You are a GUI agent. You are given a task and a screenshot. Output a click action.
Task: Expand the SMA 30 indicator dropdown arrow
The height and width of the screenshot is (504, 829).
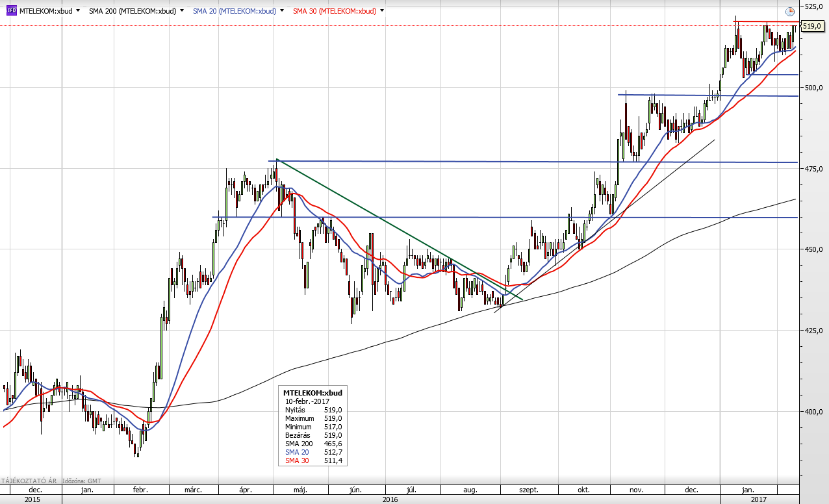[381, 11]
